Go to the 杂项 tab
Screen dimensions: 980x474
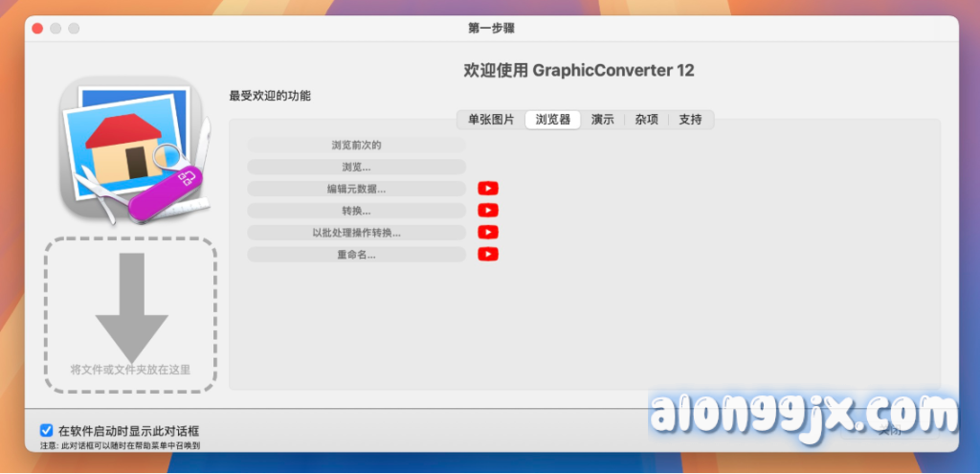[647, 120]
